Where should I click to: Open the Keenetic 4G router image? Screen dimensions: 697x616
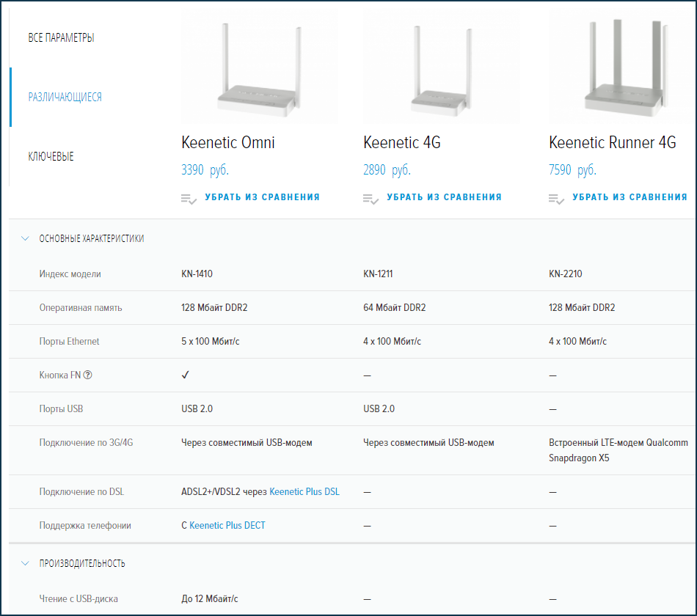click(441, 70)
